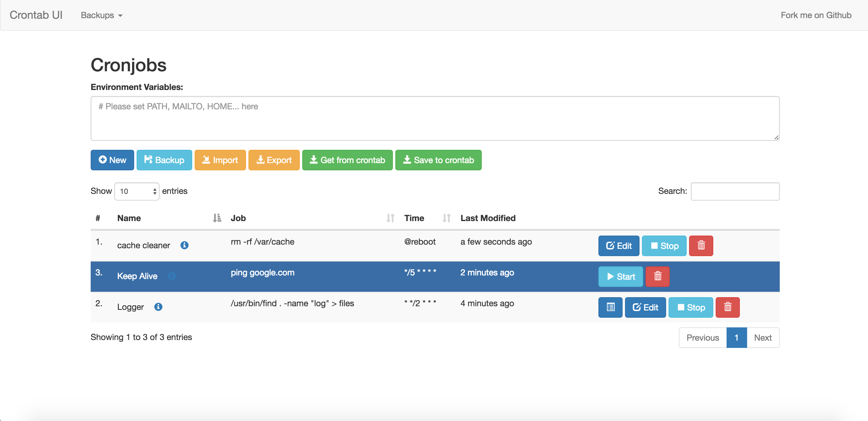The width and height of the screenshot is (868, 421).
Task: Expand the Show entries selector
Action: click(137, 191)
